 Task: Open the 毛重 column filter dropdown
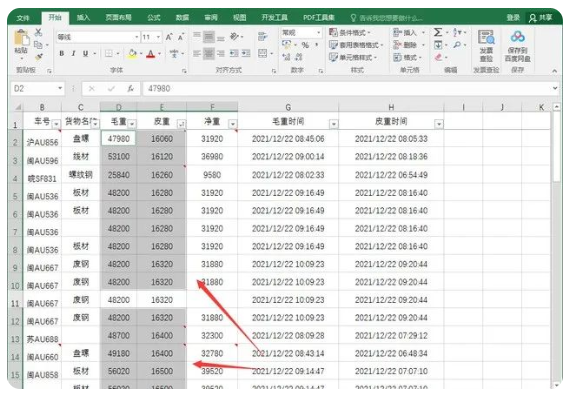pyautogui.click(x=132, y=124)
